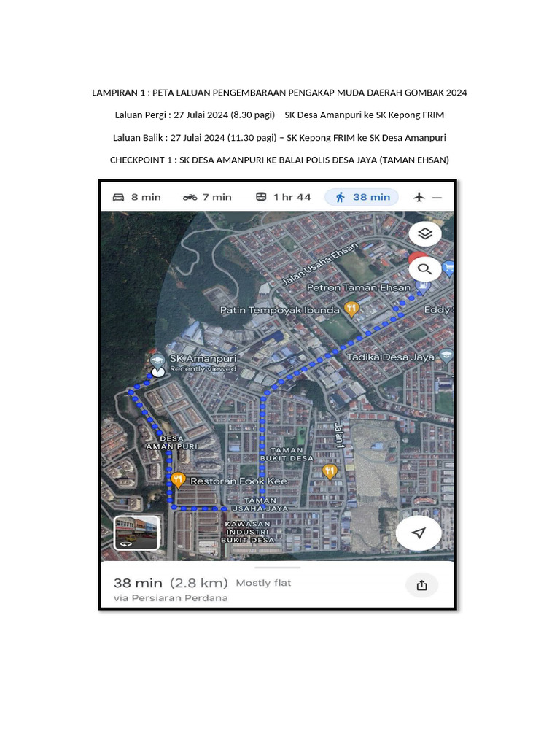560x747 pixels.
Task: Tap the share route icon
Action: point(422,586)
